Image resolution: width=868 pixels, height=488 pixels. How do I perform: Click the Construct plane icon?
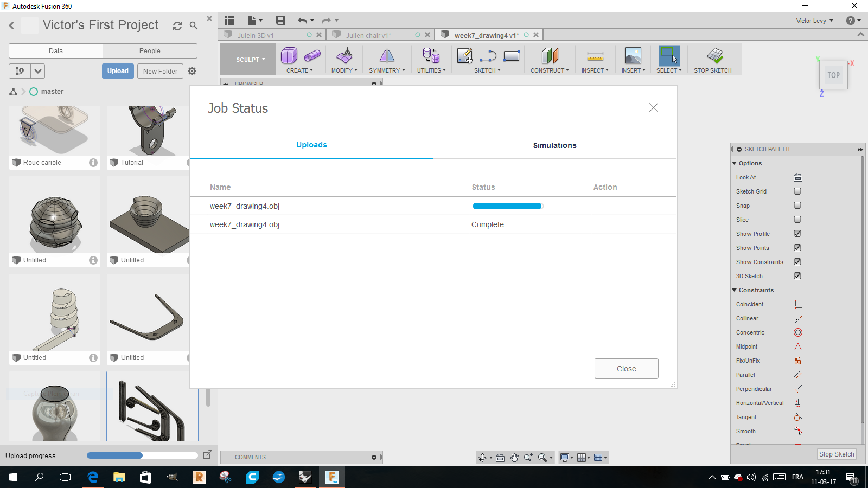pyautogui.click(x=550, y=55)
